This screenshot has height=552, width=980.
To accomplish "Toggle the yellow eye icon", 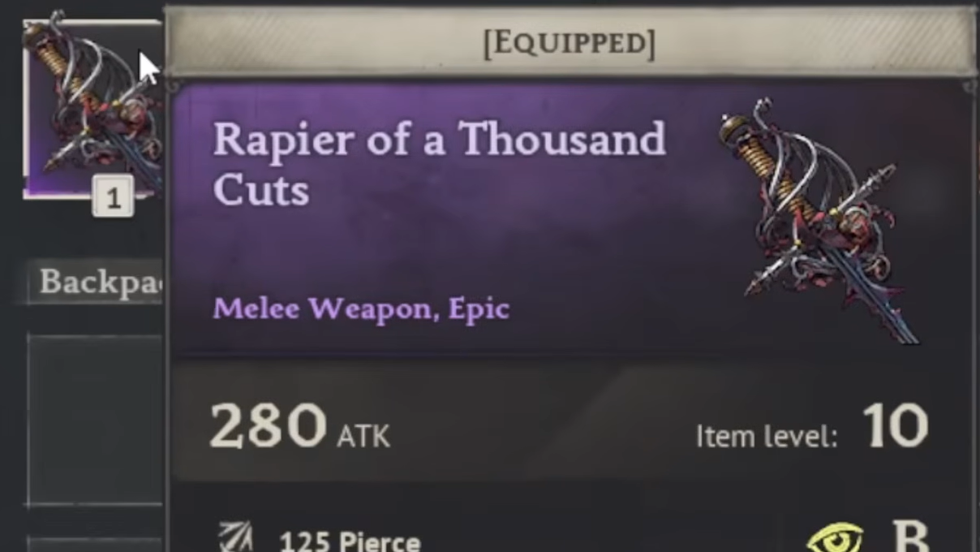I will [x=835, y=538].
